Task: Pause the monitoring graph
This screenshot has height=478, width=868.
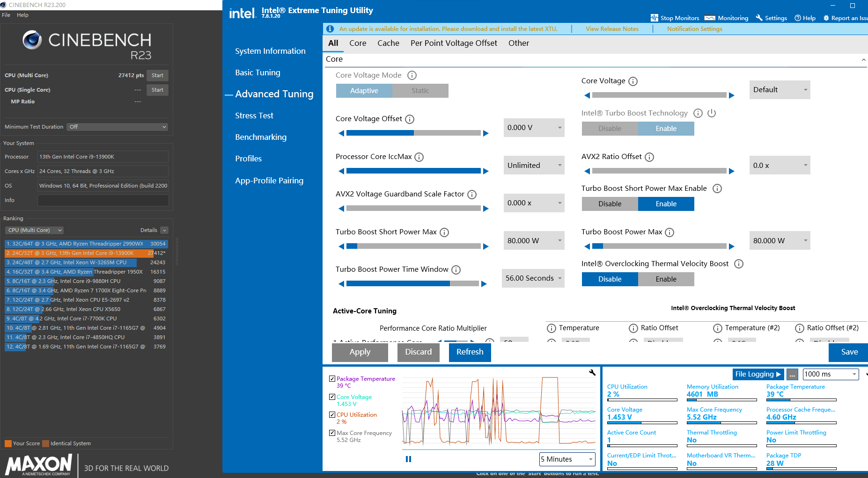Action: tap(408, 459)
